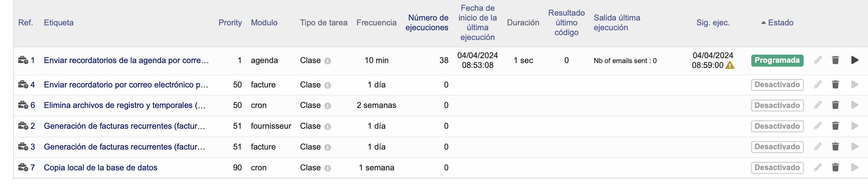Click info icon beside Clase in agenda row
Image resolution: width=868 pixels, height=184 pixels.
pyautogui.click(x=327, y=61)
